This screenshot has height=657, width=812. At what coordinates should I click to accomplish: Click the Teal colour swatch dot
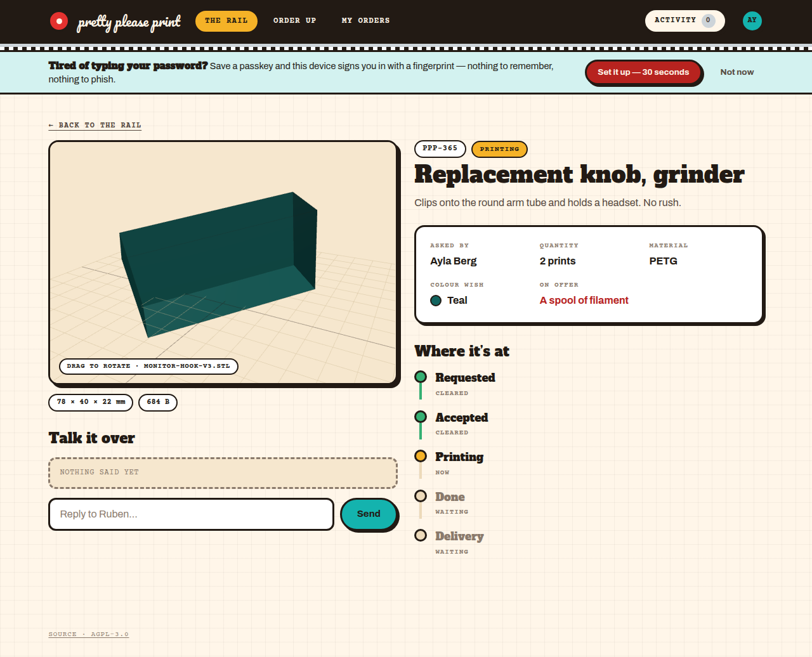tap(436, 301)
